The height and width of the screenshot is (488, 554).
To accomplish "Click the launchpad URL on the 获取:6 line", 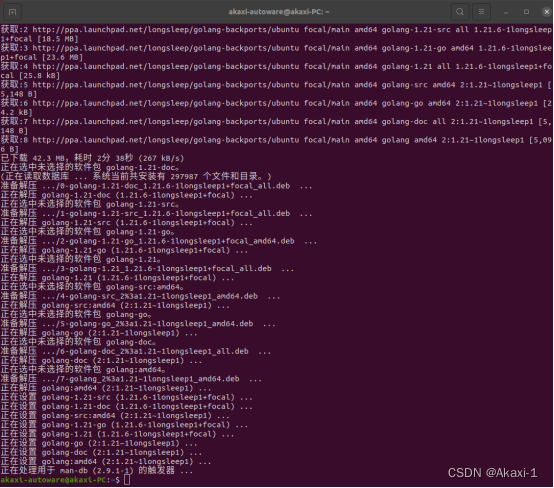I will click(x=166, y=103).
